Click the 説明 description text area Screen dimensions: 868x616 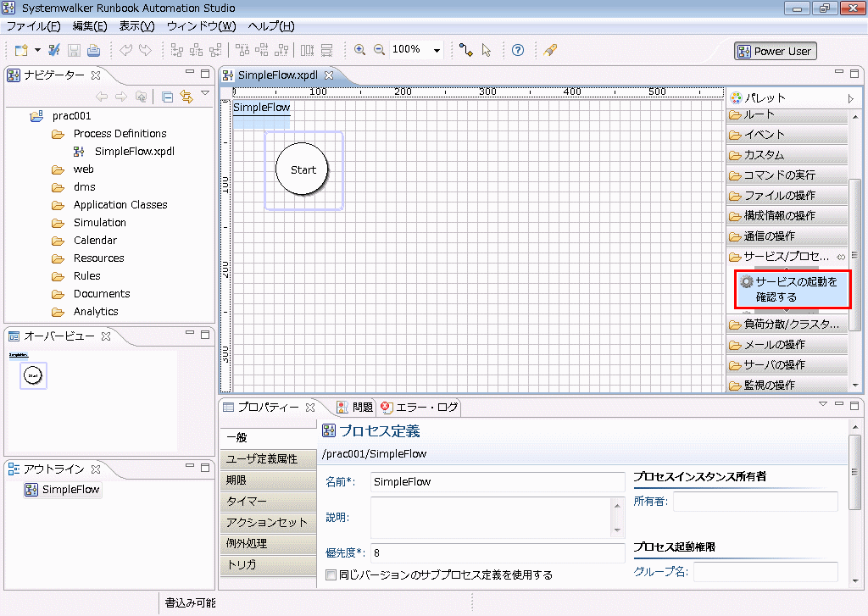pos(492,518)
